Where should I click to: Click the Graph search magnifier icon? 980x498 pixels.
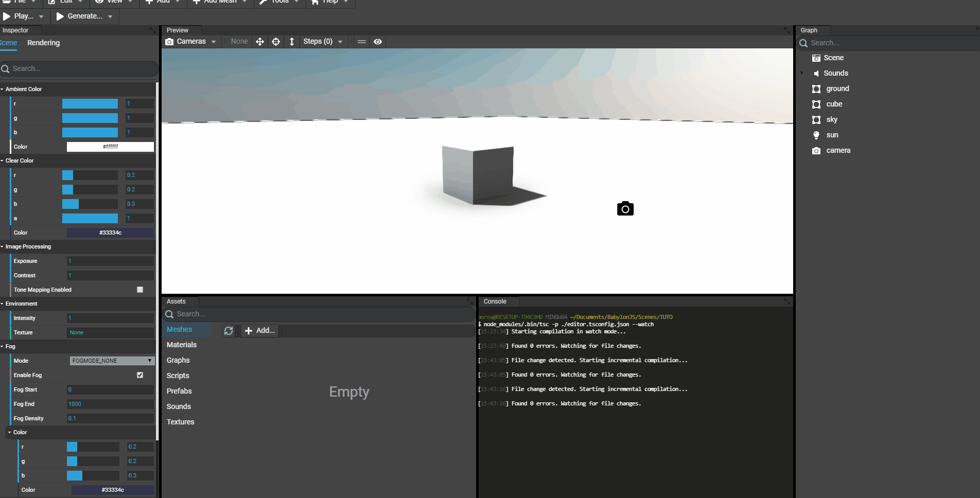[803, 43]
